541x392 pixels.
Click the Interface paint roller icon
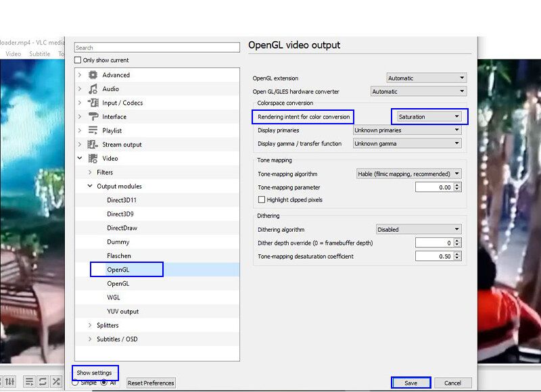tap(93, 117)
